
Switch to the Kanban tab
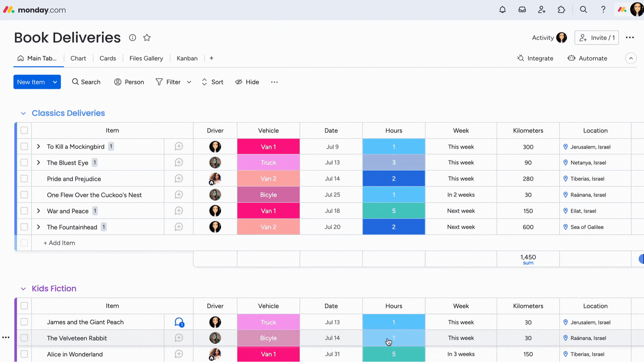(x=187, y=58)
